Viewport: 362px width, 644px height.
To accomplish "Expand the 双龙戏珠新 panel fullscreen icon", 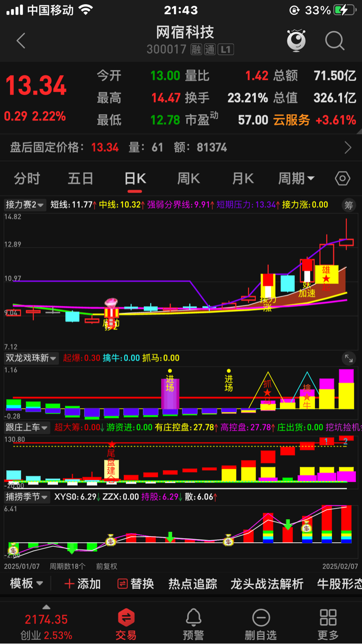I will 349,359.
